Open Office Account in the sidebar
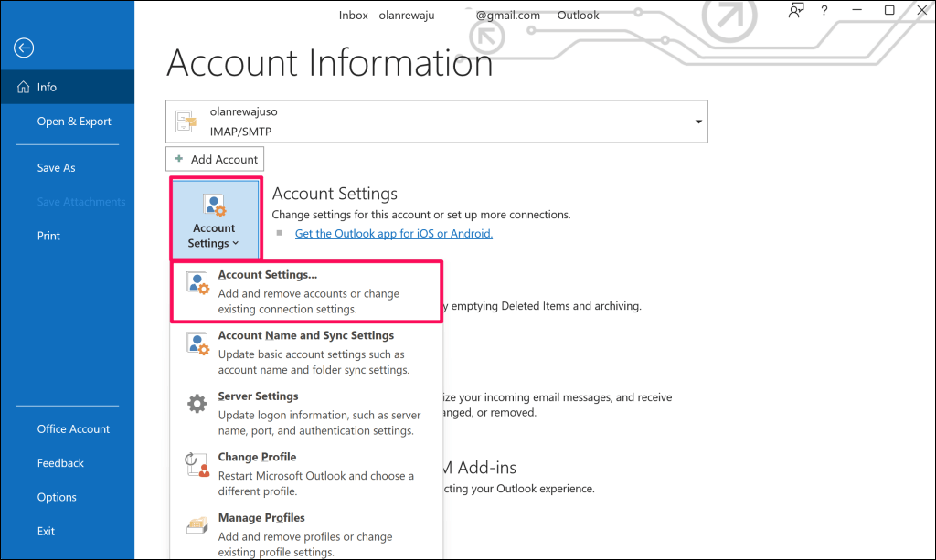Image resolution: width=936 pixels, height=560 pixels. [x=73, y=429]
